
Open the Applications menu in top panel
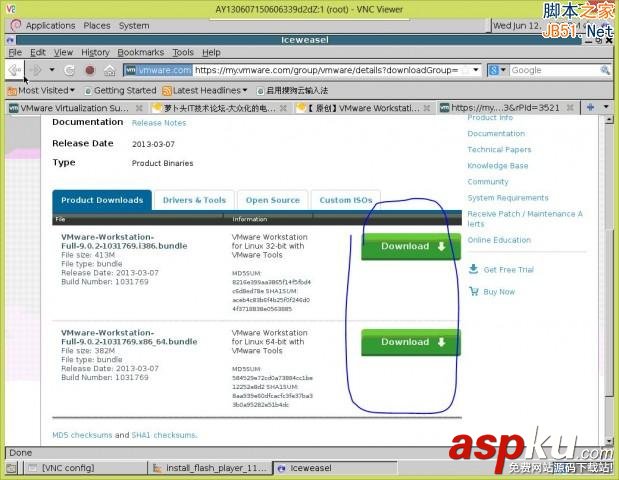click(x=50, y=26)
